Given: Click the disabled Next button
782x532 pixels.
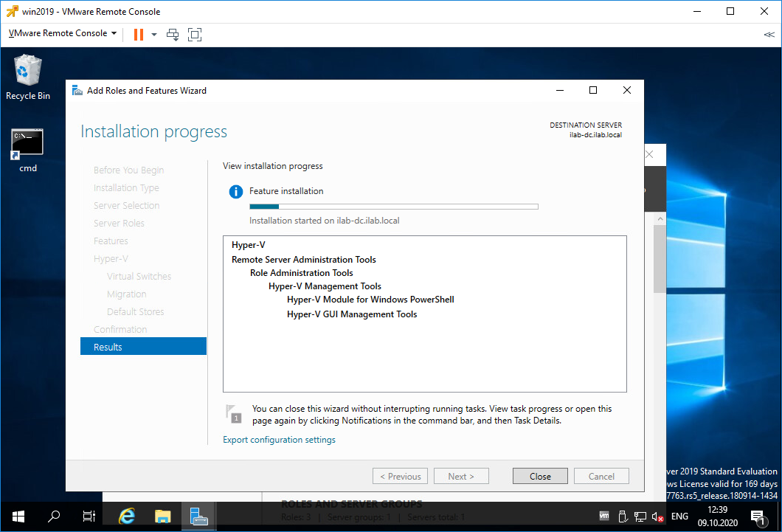Looking at the screenshot, I should [x=461, y=476].
